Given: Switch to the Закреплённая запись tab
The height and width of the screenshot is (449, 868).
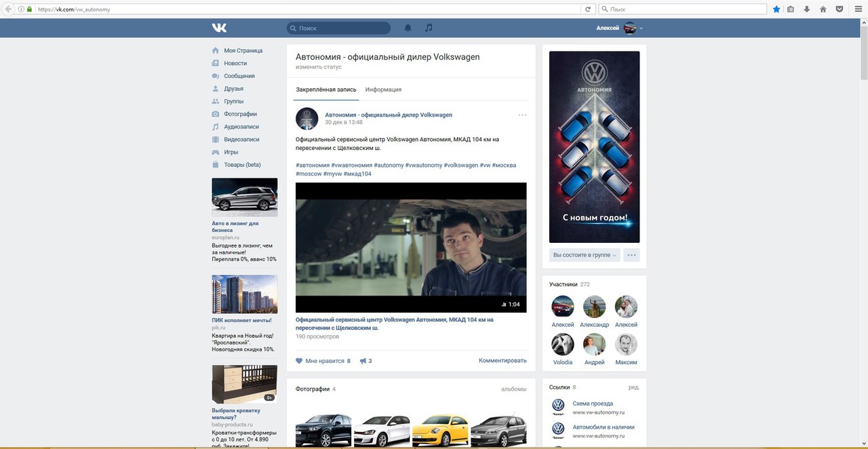Looking at the screenshot, I should point(326,90).
